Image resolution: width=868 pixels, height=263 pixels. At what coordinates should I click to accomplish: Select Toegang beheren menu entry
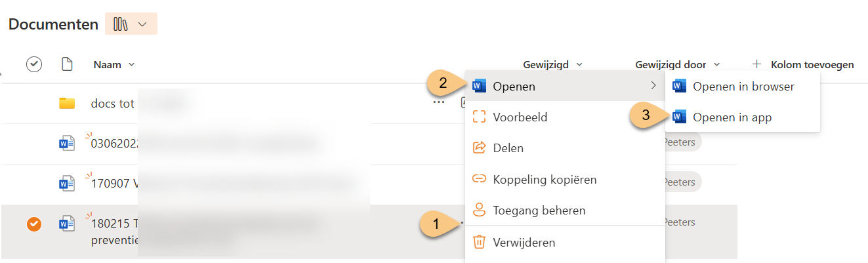coord(539,211)
